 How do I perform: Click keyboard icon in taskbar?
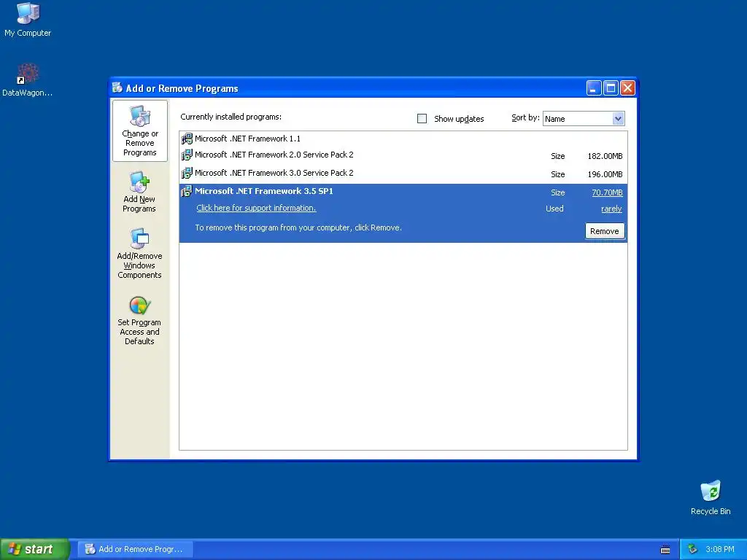pyautogui.click(x=665, y=550)
